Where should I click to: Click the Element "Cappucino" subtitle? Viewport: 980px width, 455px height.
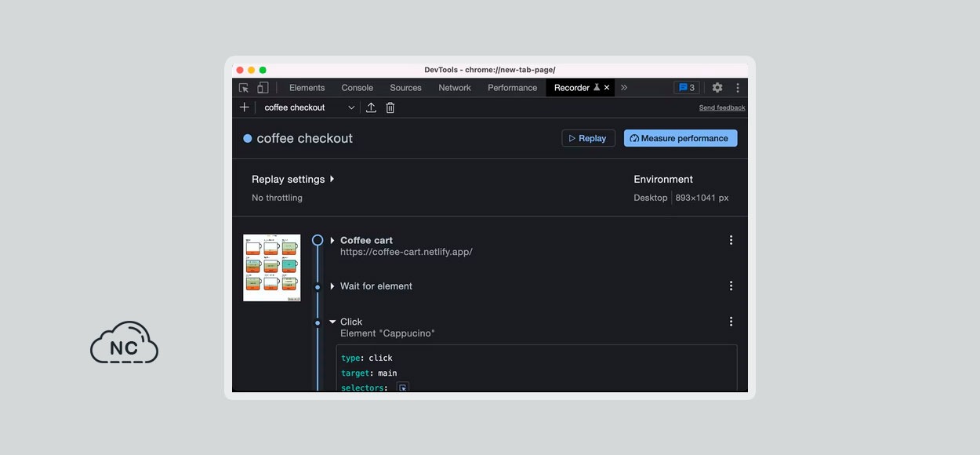[387, 333]
